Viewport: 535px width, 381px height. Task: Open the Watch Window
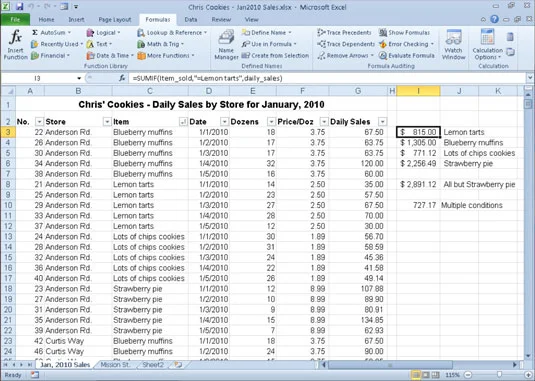point(453,45)
